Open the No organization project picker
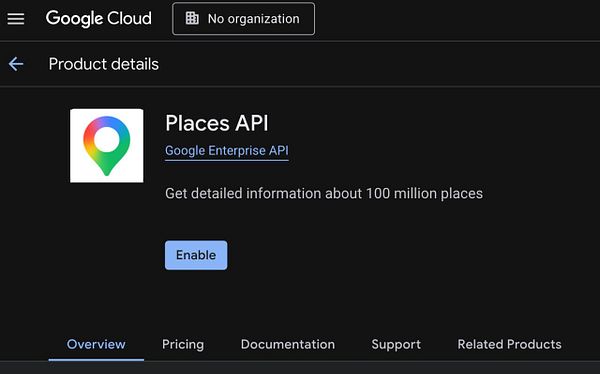The image size is (600, 374). pos(243,19)
